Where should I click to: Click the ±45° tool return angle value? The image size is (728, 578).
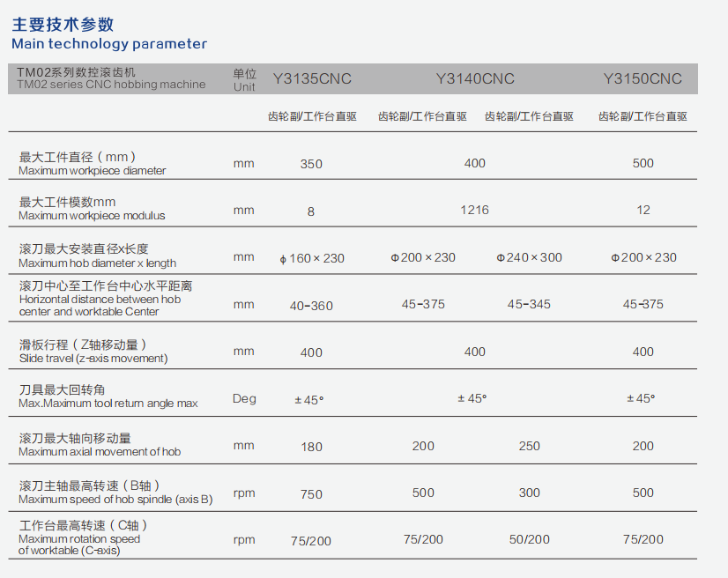pos(310,399)
